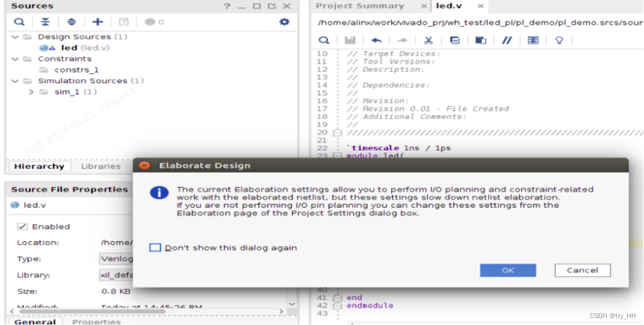
Task: Click the search icon in led.v editor
Action: pos(324,40)
